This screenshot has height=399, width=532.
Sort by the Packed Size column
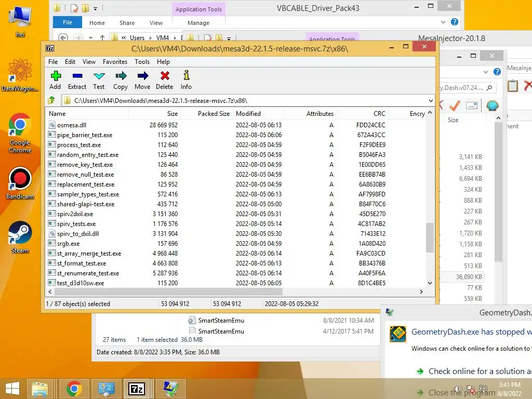(x=207, y=114)
